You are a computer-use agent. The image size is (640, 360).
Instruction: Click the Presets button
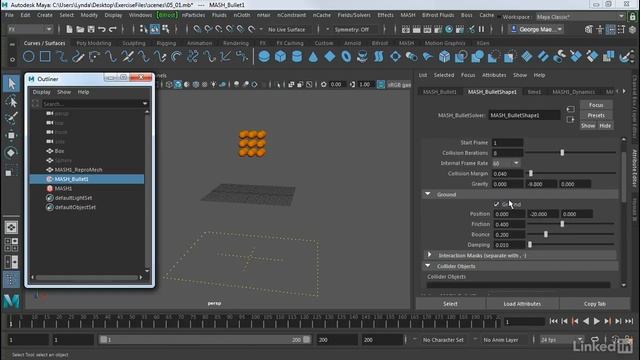(596, 116)
